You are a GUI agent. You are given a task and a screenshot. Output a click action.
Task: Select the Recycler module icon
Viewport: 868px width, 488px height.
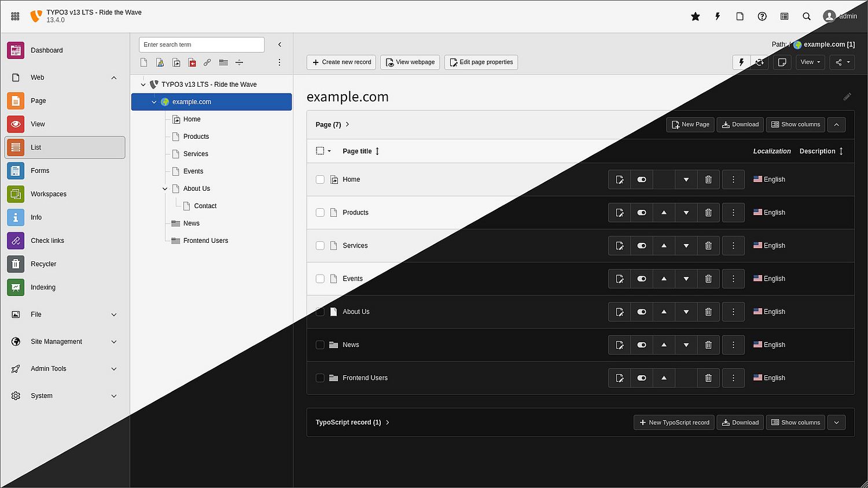(x=15, y=264)
